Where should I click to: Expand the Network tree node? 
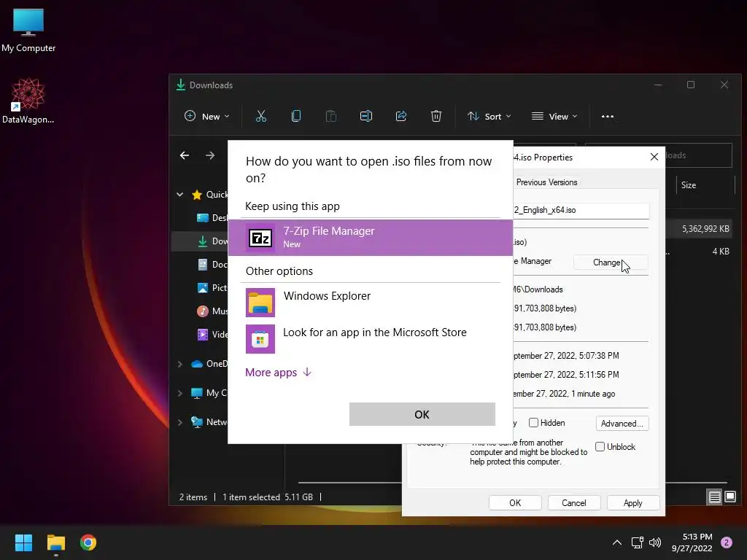[180, 422]
